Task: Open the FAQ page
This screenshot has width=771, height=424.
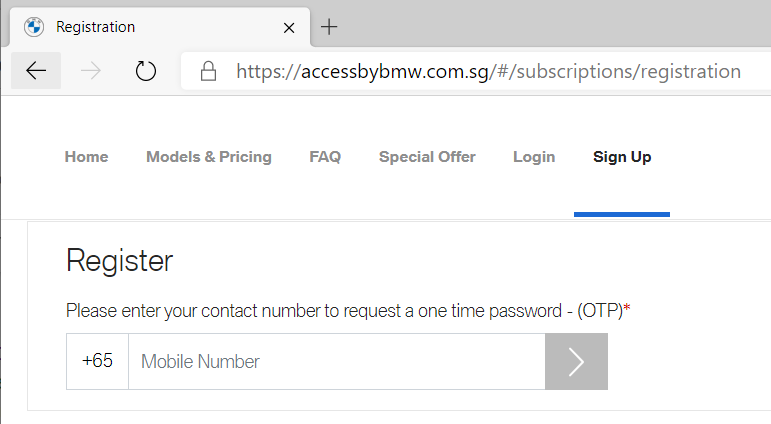Action: pyautogui.click(x=325, y=157)
